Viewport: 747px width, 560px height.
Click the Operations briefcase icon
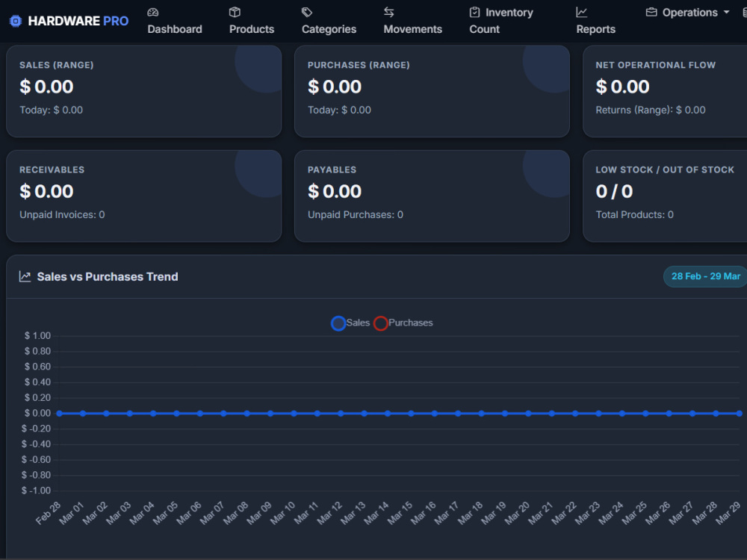coord(651,13)
